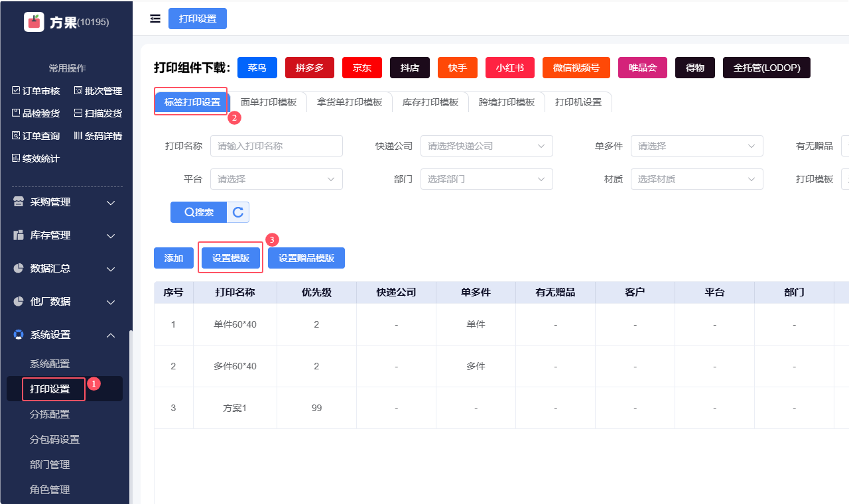Open 品检验货 shortcut in common operations
This screenshot has height=504, width=849.
click(x=36, y=113)
